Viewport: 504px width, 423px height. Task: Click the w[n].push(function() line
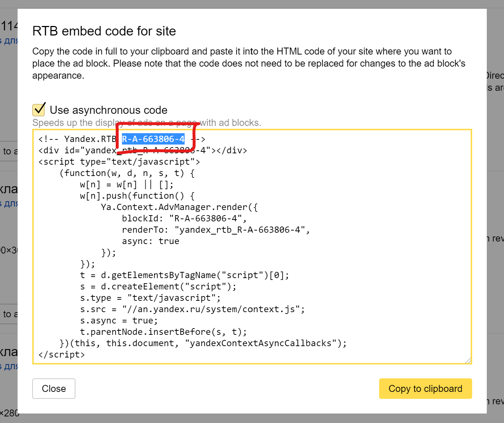137,196
